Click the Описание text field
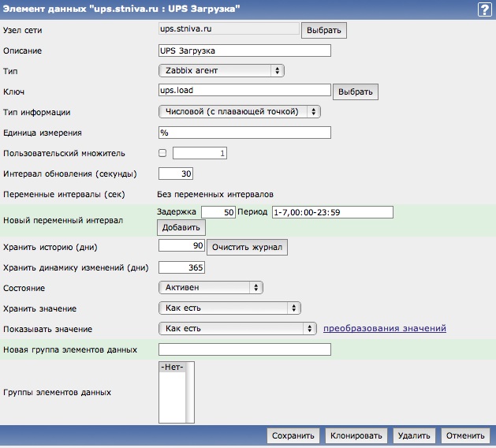This screenshot has height=448, width=496. click(244, 50)
